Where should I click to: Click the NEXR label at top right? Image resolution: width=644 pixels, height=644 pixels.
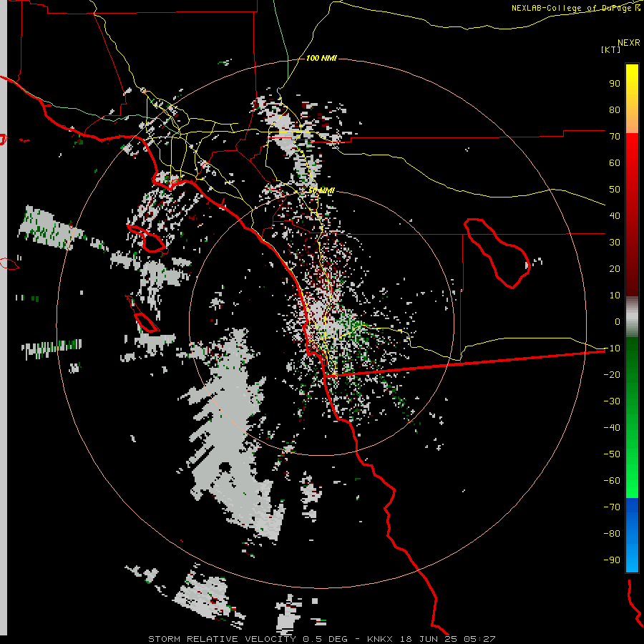point(629,43)
